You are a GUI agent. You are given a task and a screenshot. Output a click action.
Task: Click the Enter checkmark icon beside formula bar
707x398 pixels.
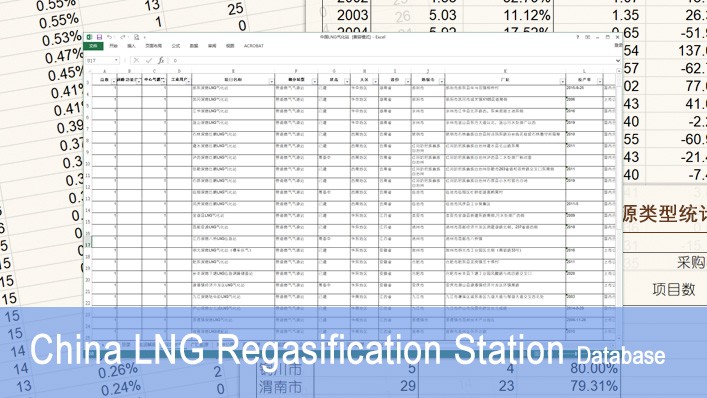click(148, 60)
